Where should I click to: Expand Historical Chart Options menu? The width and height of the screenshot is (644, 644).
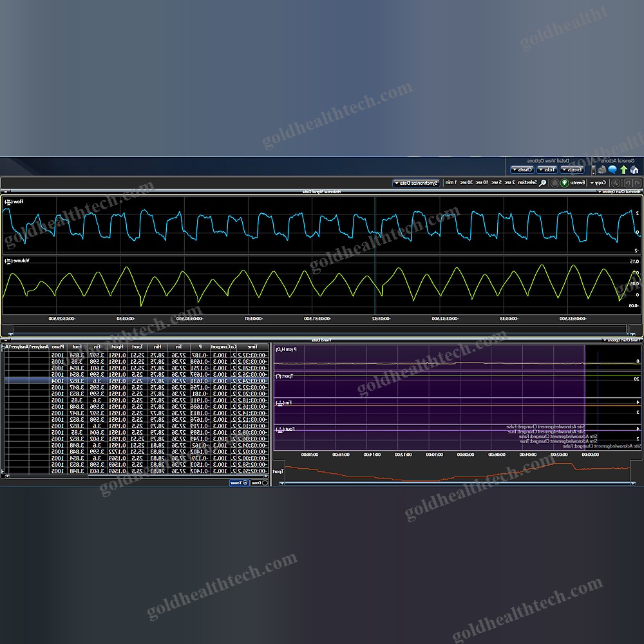point(620,192)
